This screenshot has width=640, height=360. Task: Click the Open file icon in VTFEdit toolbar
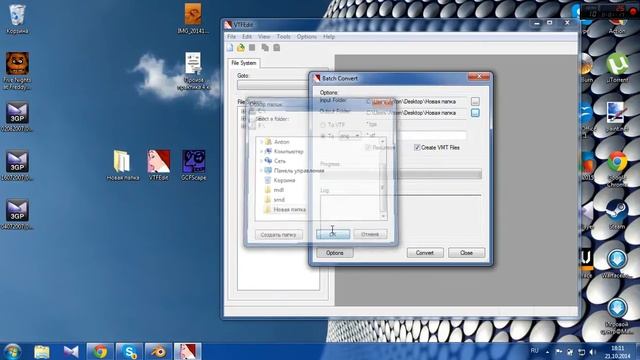[x=241, y=48]
